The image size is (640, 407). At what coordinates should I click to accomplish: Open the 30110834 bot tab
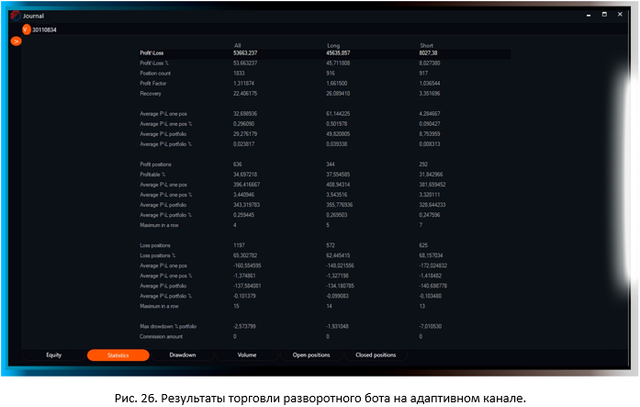(x=44, y=30)
